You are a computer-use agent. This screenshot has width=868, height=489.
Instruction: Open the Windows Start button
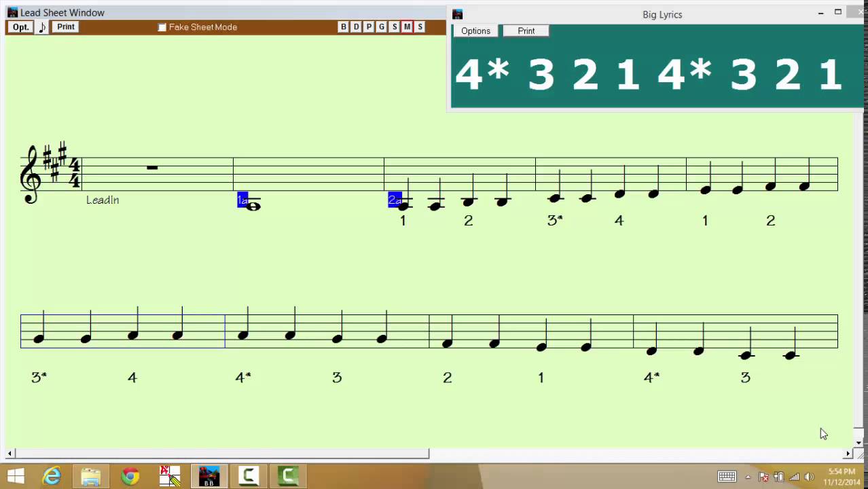pyautogui.click(x=16, y=476)
